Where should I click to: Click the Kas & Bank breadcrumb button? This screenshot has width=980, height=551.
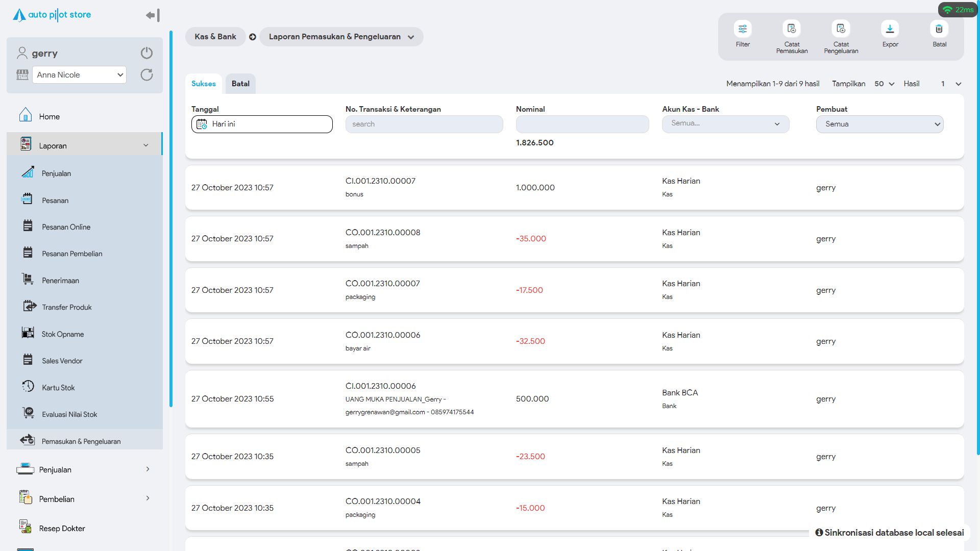[215, 37]
